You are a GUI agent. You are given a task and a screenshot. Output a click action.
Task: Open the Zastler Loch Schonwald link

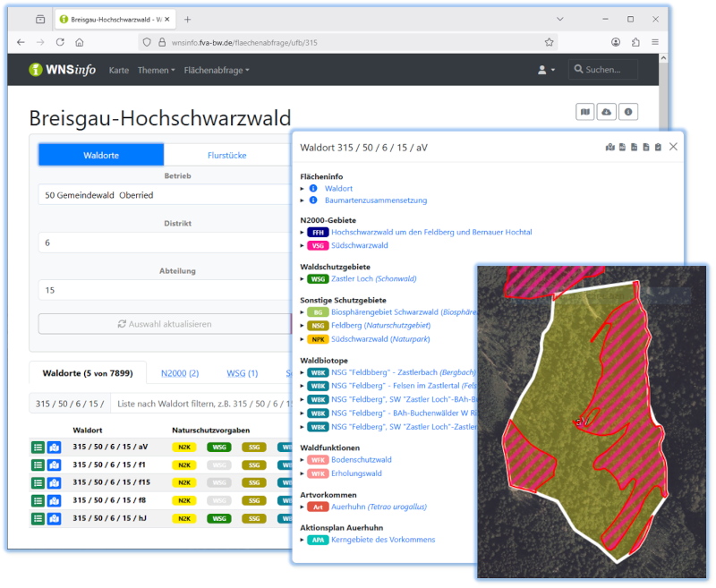(373, 278)
